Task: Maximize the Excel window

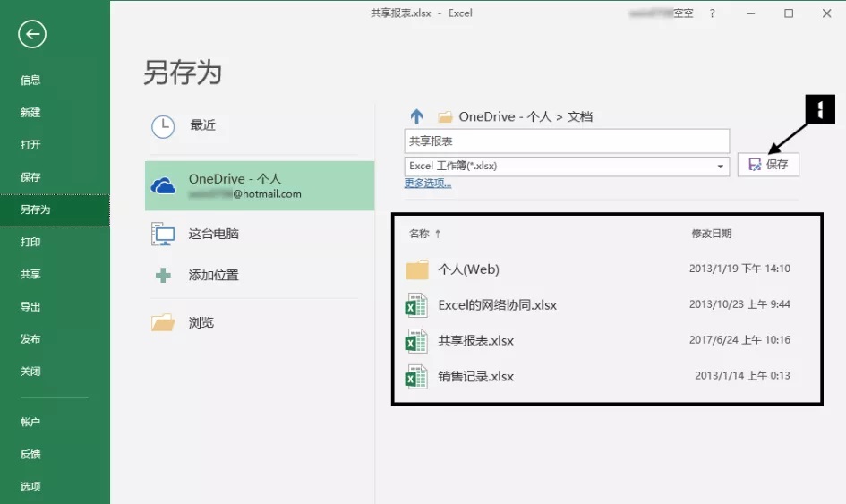Action: coord(789,13)
